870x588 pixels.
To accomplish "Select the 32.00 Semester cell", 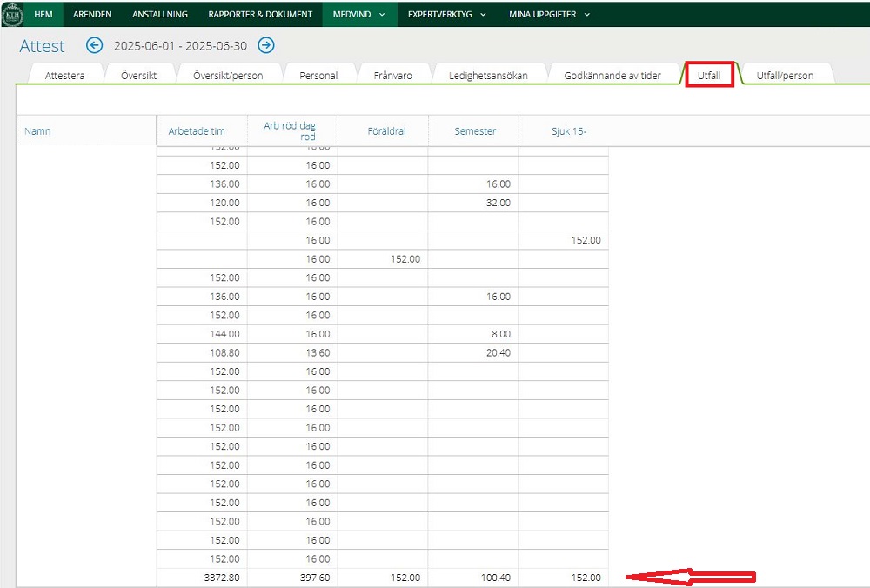I will [473, 203].
